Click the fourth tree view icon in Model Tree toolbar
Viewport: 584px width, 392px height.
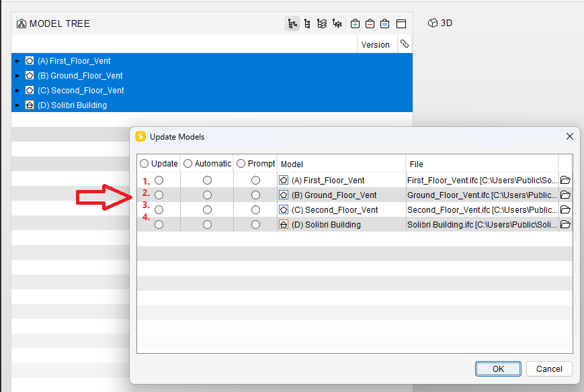pos(337,23)
